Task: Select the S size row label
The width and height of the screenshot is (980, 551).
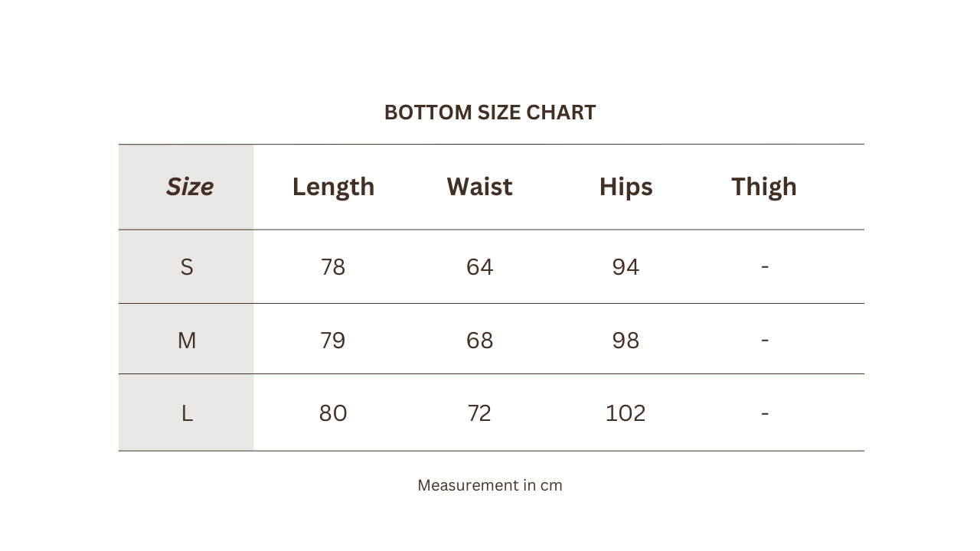Action: (x=187, y=267)
